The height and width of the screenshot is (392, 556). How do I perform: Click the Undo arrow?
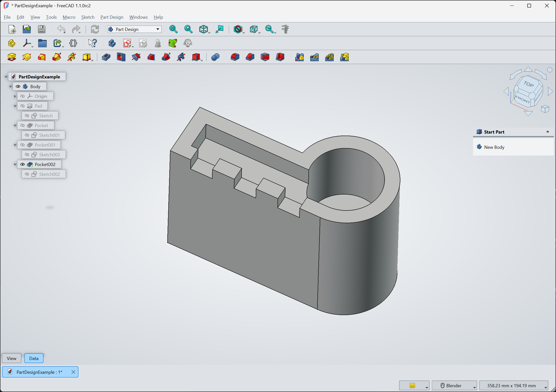click(61, 29)
